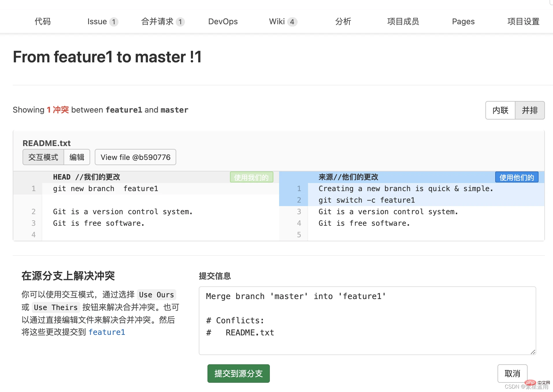
Task: Click View file @b590776 button
Action: pos(136,157)
